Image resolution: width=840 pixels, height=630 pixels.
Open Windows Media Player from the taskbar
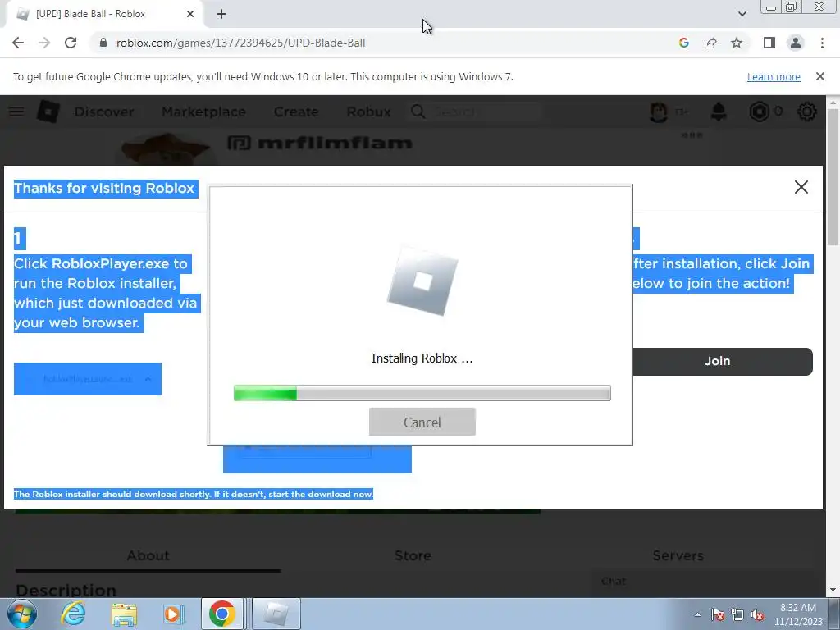pos(172,614)
